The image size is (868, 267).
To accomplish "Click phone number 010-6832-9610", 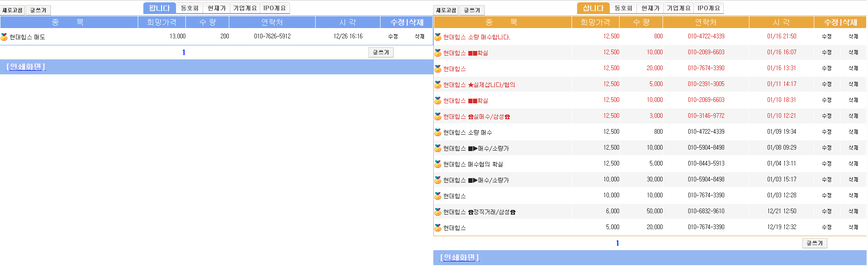I will click(x=706, y=211).
